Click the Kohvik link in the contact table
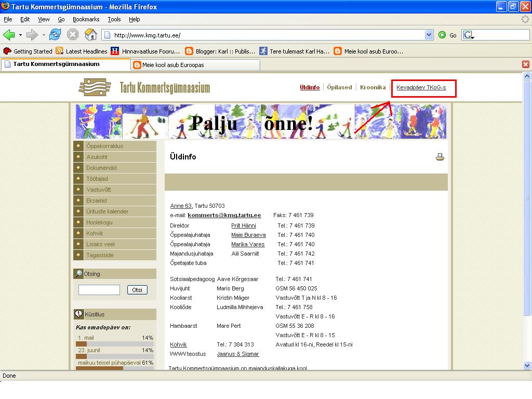Viewport: 532px width, 399px height. coord(179,344)
